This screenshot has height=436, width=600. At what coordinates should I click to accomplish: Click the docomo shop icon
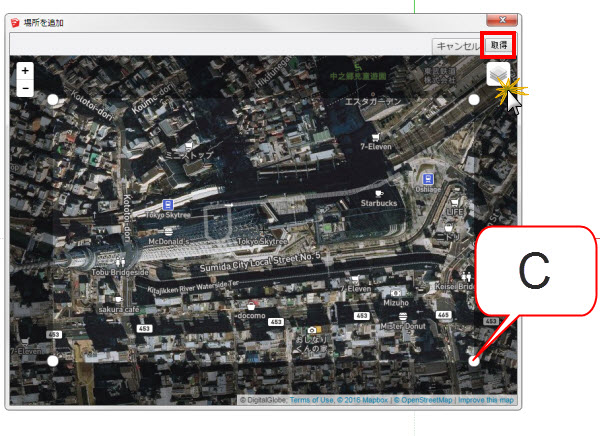click(251, 306)
